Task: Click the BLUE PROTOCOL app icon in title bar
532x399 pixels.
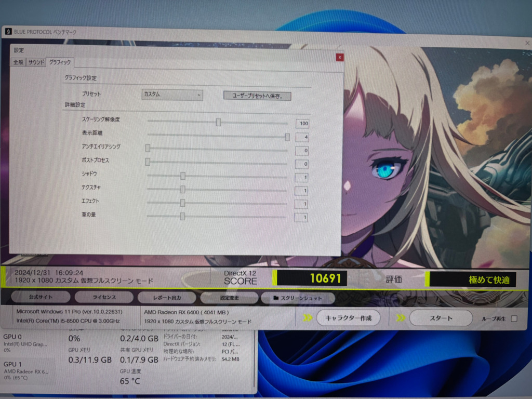Action: [x=8, y=32]
